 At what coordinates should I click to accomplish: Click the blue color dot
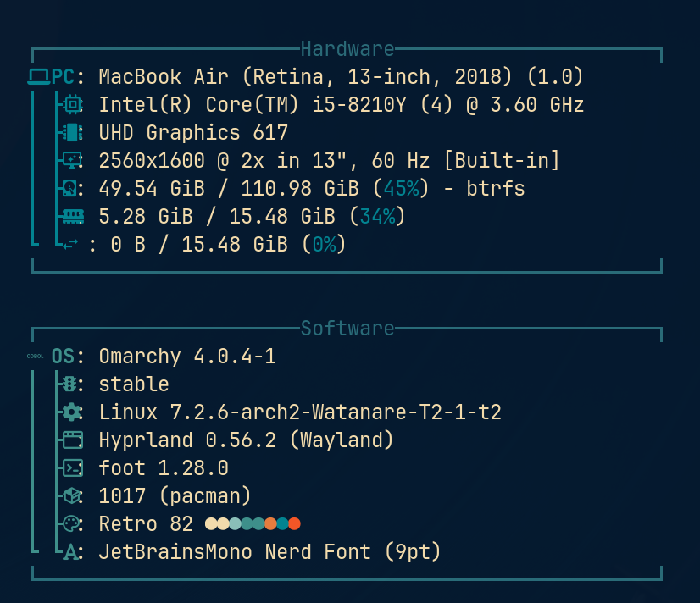(282, 523)
